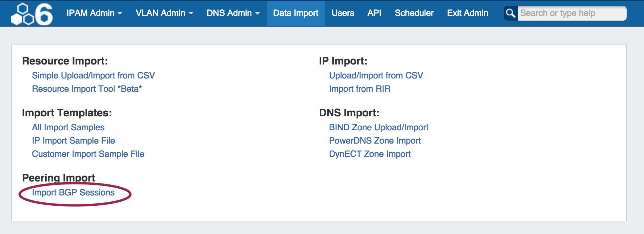Click the magnifying glass search icon

tap(511, 13)
